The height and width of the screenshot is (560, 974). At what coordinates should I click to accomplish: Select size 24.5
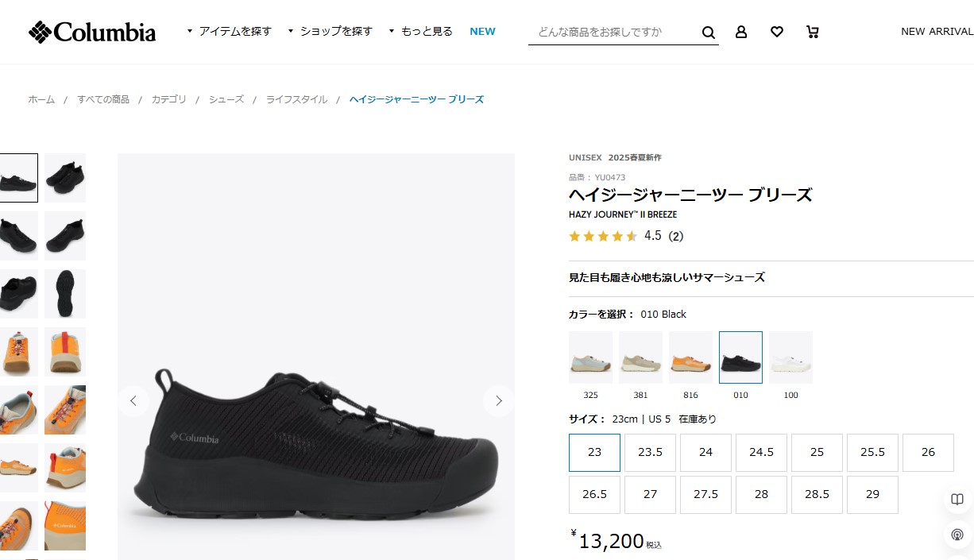click(x=761, y=452)
